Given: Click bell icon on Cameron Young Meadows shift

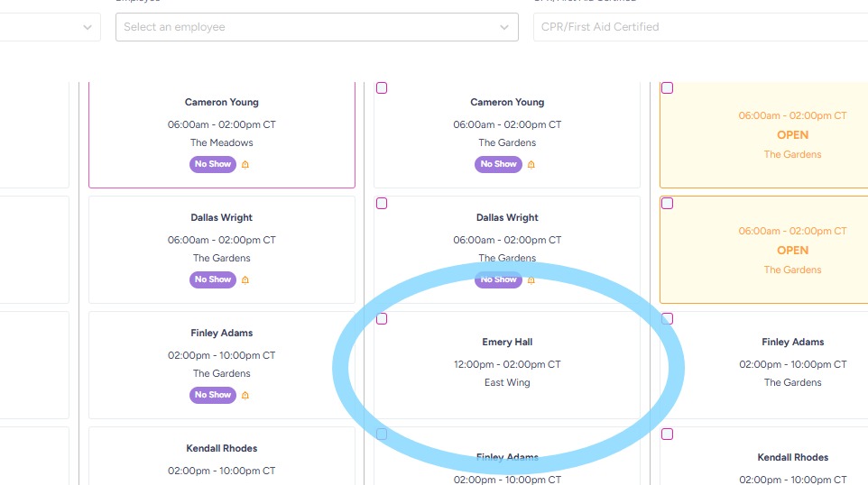Looking at the screenshot, I should click(245, 165).
